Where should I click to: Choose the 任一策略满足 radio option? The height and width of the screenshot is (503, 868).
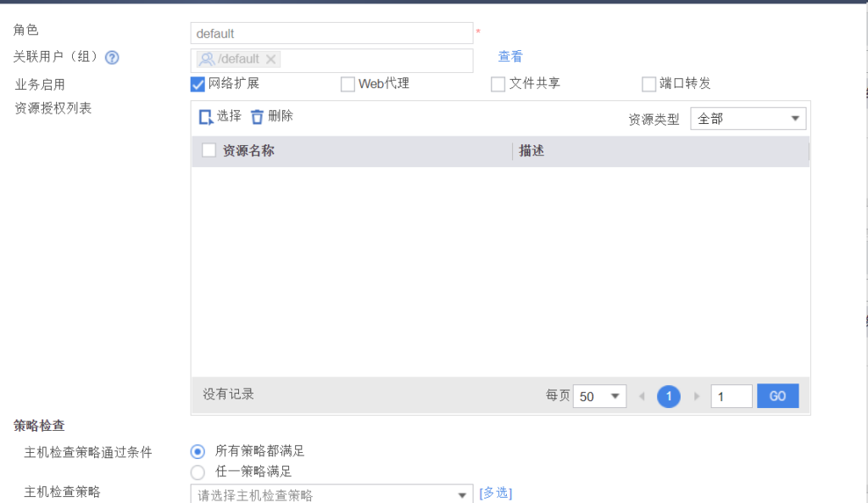pyautogui.click(x=198, y=472)
